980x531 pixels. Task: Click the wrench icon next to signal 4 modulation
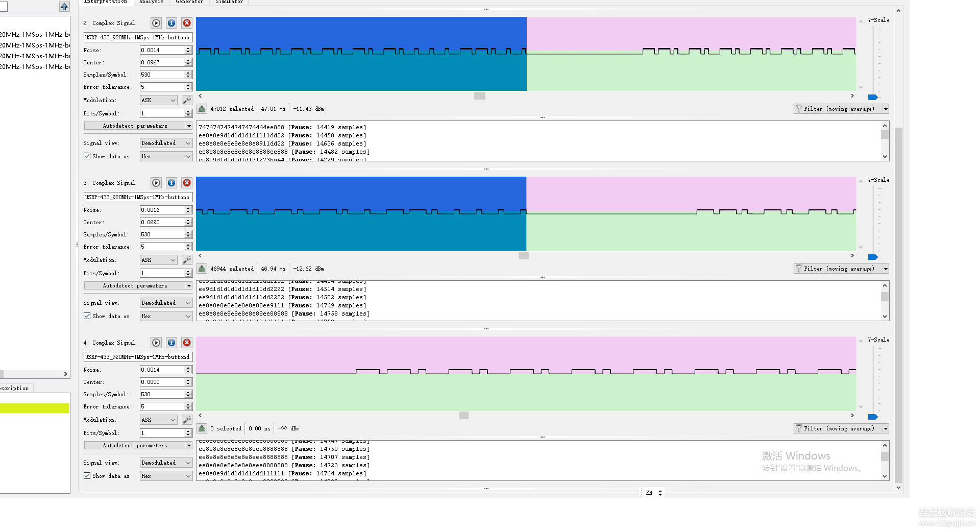(187, 420)
